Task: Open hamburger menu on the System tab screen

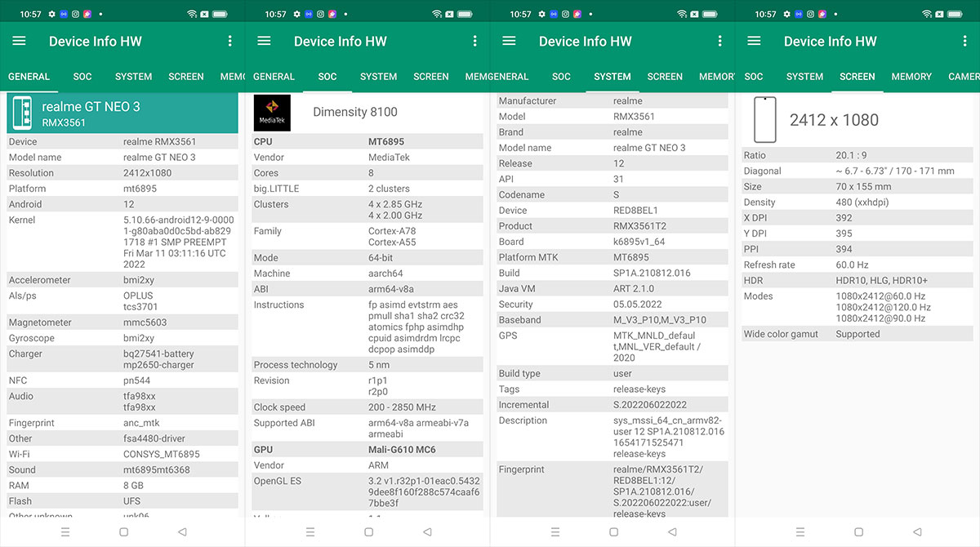Action: [509, 41]
